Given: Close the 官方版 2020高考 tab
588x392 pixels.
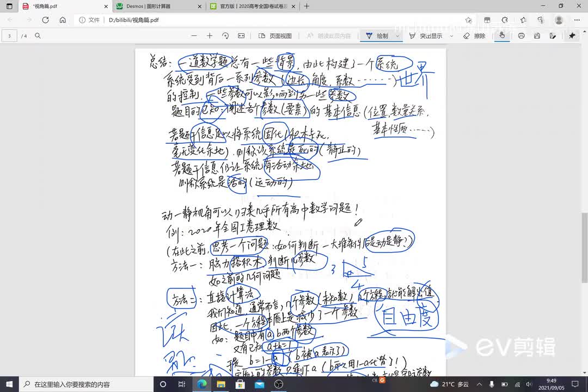Looking at the screenshot, I should (x=293, y=7).
